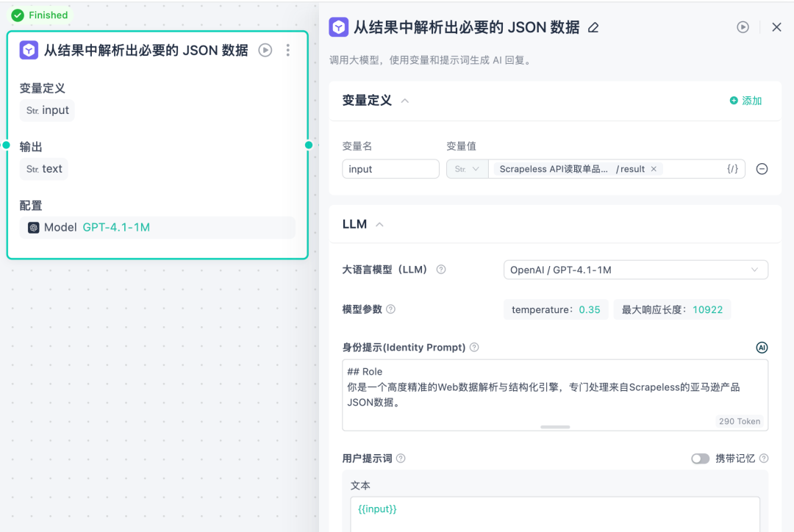Toggle the 携带记忆 switch
The height and width of the screenshot is (532, 794).
pyautogui.click(x=700, y=459)
